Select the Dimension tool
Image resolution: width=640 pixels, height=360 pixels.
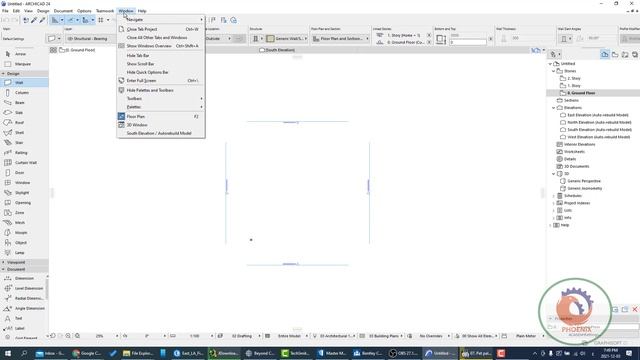pyautogui.click(x=24, y=278)
